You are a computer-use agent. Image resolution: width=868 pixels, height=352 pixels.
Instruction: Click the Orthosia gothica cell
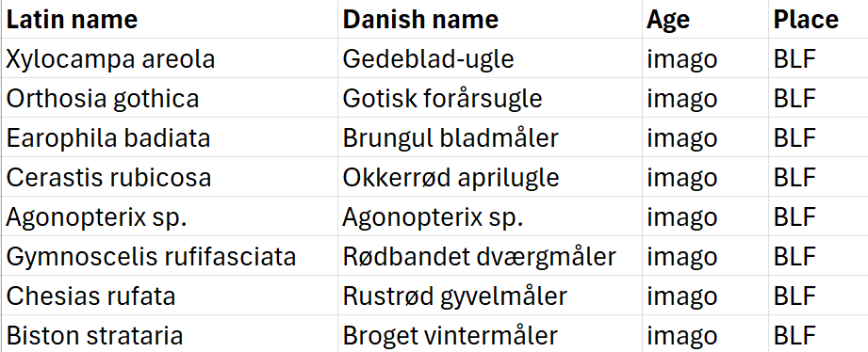[170, 98]
